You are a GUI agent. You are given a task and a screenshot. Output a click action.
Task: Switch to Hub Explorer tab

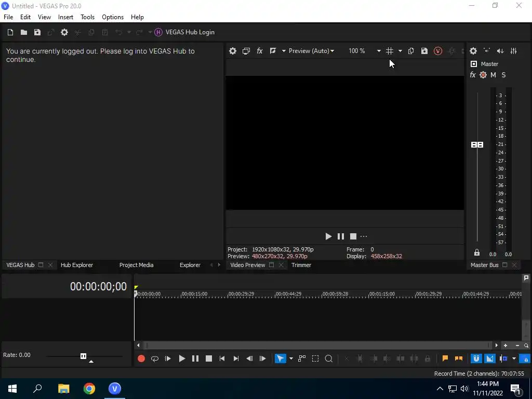coord(77,265)
